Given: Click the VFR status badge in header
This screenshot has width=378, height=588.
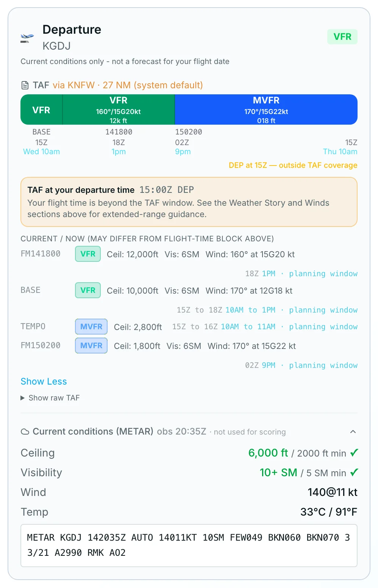Looking at the screenshot, I should 342,37.
